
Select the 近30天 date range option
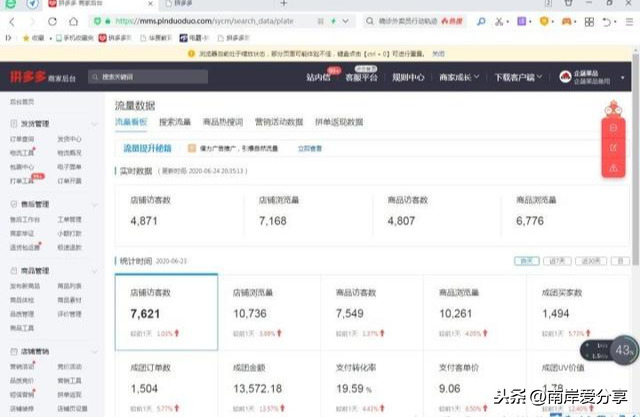pyautogui.click(x=591, y=261)
